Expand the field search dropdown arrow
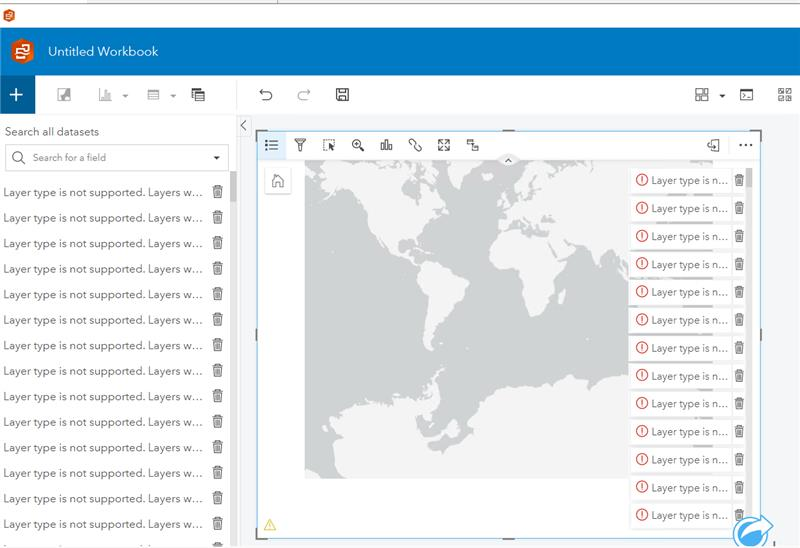This screenshot has height=548, width=800. 217,158
